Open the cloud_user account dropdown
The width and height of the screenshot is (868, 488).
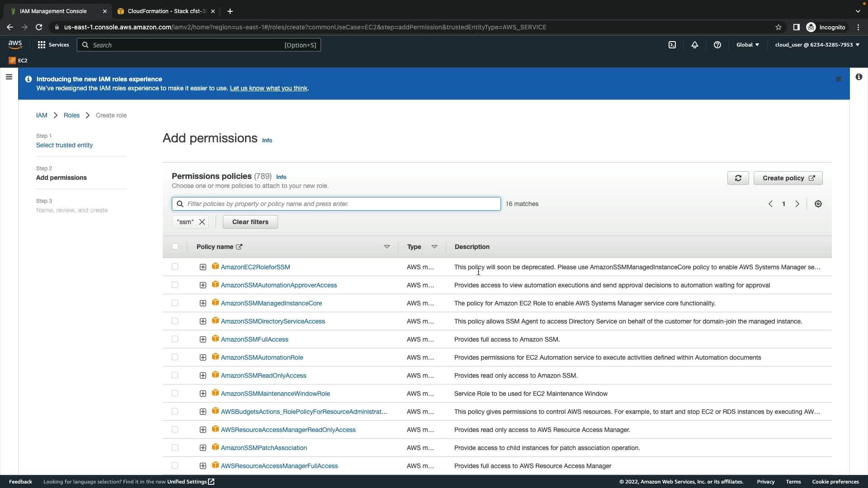click(816, 45)
